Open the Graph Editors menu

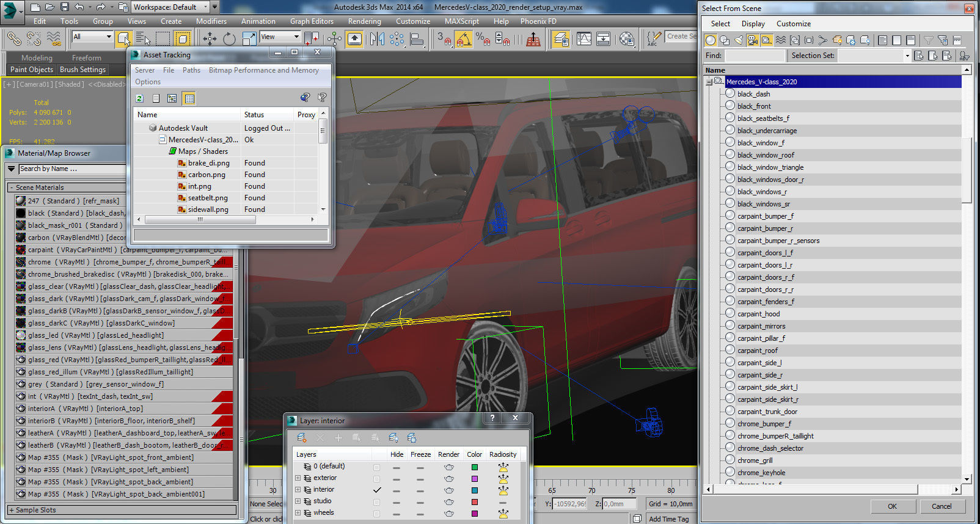point(312,21)
